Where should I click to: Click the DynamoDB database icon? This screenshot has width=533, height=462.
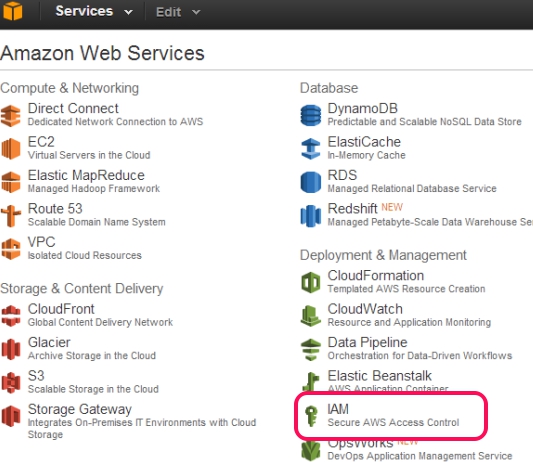coord(311,115)
